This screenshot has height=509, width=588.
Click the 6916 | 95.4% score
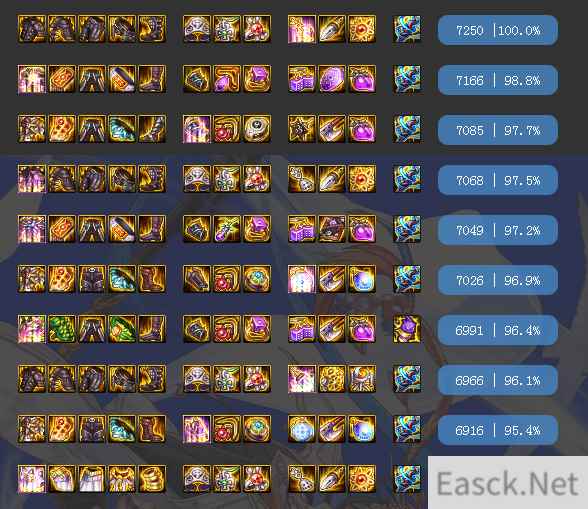point(498,430)
